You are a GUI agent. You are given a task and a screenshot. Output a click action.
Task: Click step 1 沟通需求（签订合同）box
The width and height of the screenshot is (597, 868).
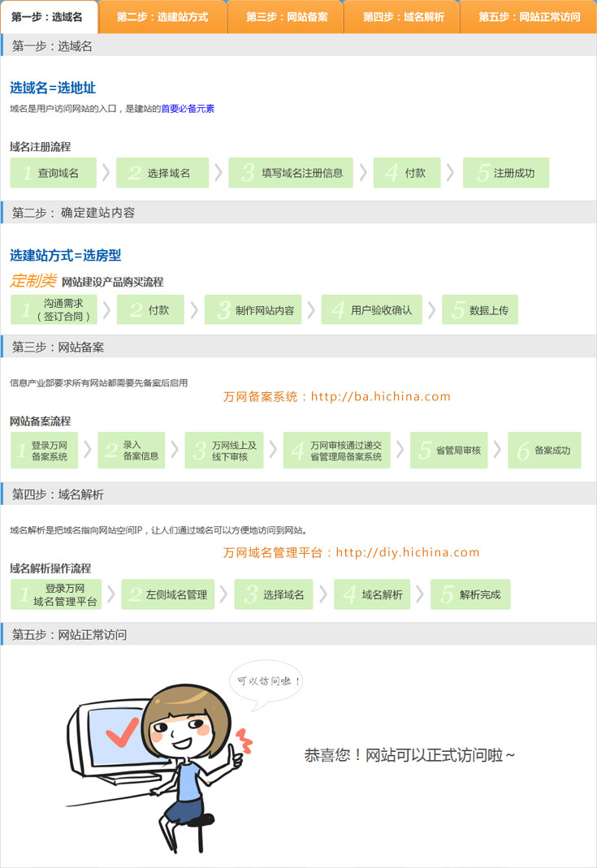[x=54, y=309]
